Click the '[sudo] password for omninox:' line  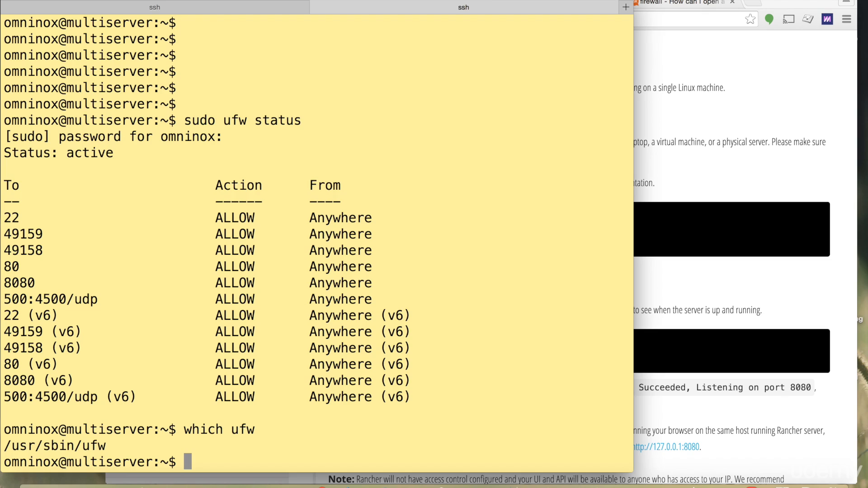coord(113,136)
